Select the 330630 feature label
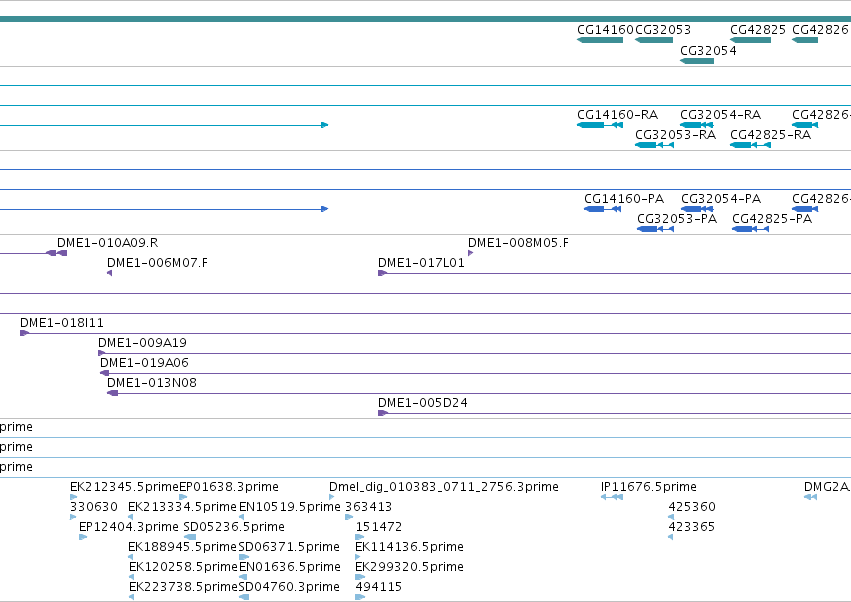Viewport: 851px width, 602px height. click(94, 507)
